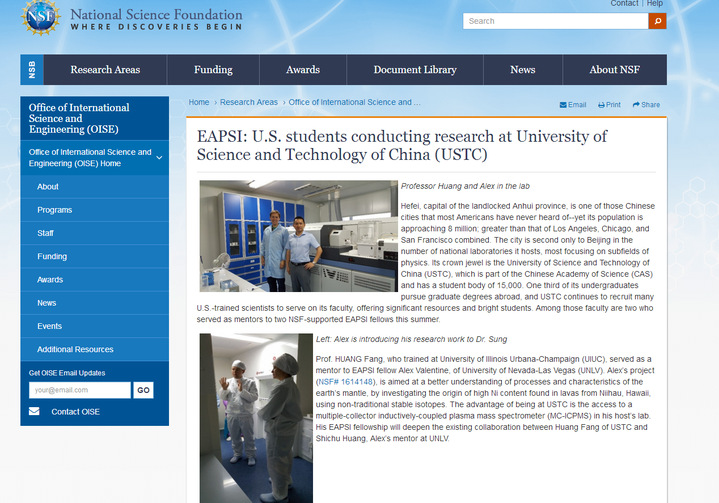Open the Help link at top
The image size is (719, 503).
[x=655, y=4]
